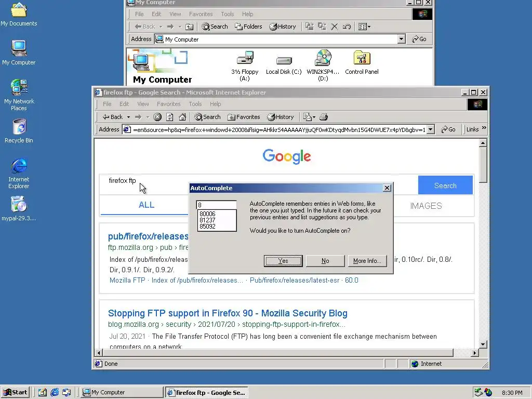Open Tools menu in Internet Explorer
This screenshot has width=532, height=399.
click(195, 104)
